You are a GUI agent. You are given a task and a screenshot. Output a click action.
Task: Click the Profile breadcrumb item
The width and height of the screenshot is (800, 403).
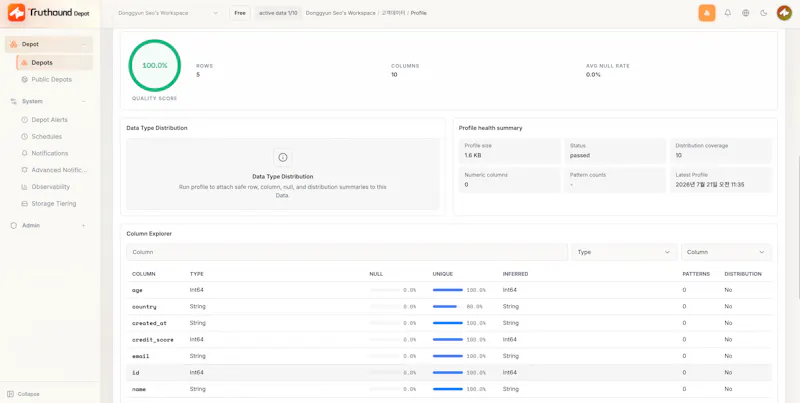click(x=418, y=13)
